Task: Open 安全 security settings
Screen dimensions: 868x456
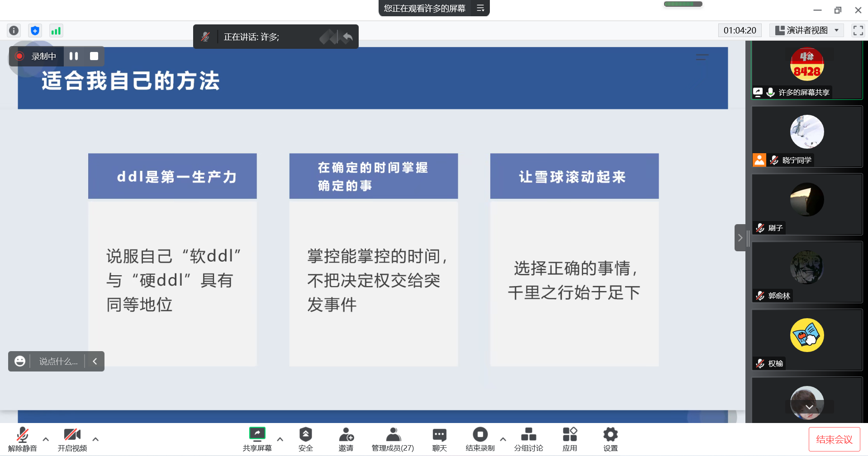Action: (306, 439)
